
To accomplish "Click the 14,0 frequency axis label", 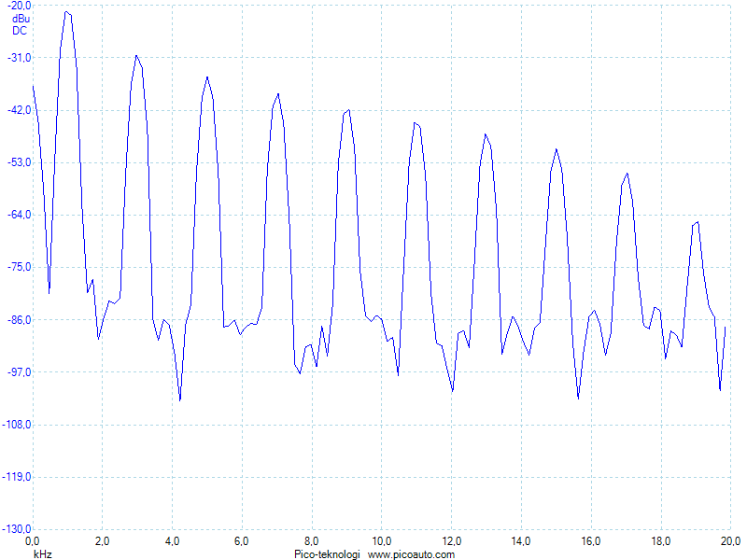I will click(521, 541).
